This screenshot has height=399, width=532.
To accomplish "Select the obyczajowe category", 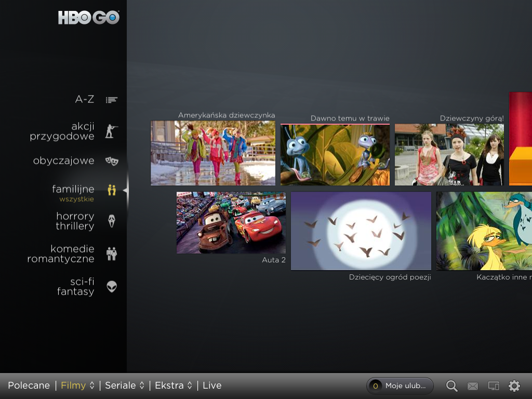I will 64,161.
